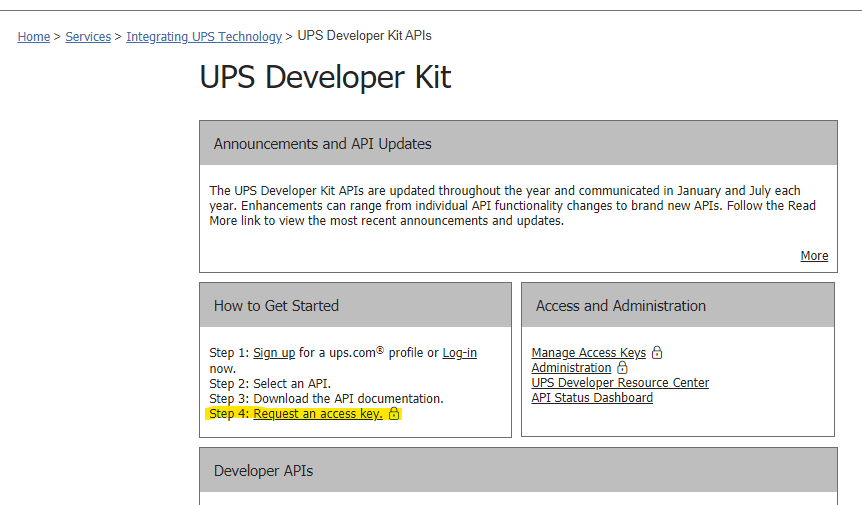Click the More link in Announcements

[814, 256]
